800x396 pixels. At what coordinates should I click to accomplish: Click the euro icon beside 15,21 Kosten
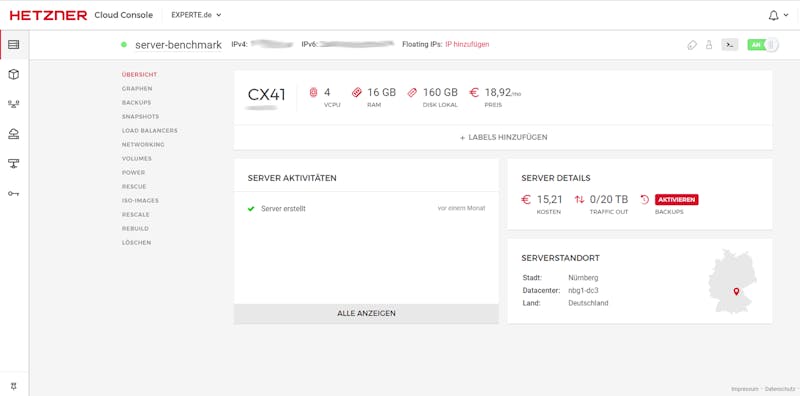(x=526, y=200)
